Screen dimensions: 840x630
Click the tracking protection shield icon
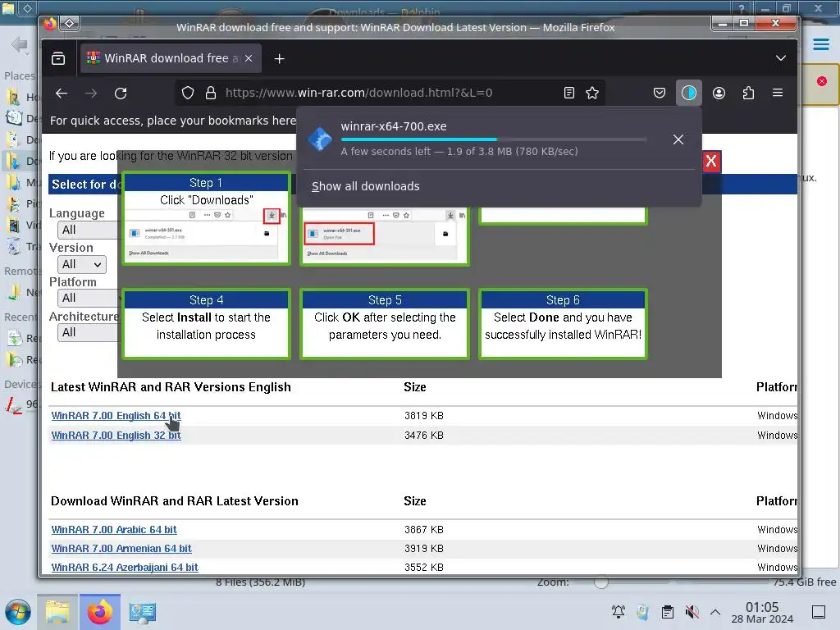188,94
